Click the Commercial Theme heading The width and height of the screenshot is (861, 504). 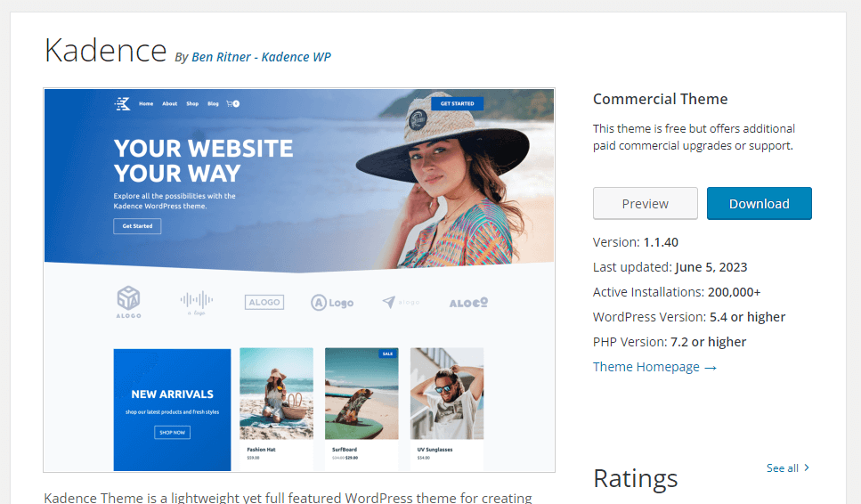pos(660,99)
